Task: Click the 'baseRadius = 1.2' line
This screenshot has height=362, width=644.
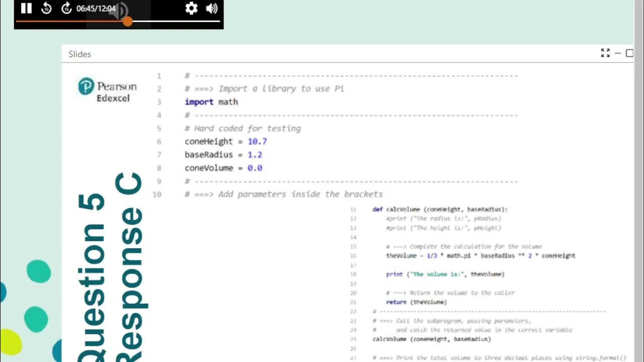Action: [223, 155]
